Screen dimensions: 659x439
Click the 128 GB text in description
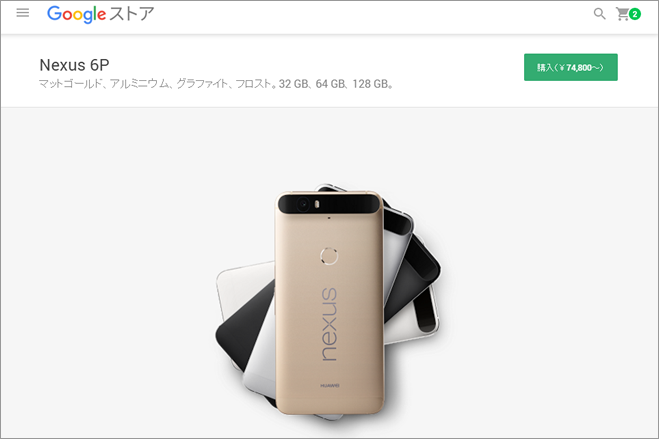point(370,84)
